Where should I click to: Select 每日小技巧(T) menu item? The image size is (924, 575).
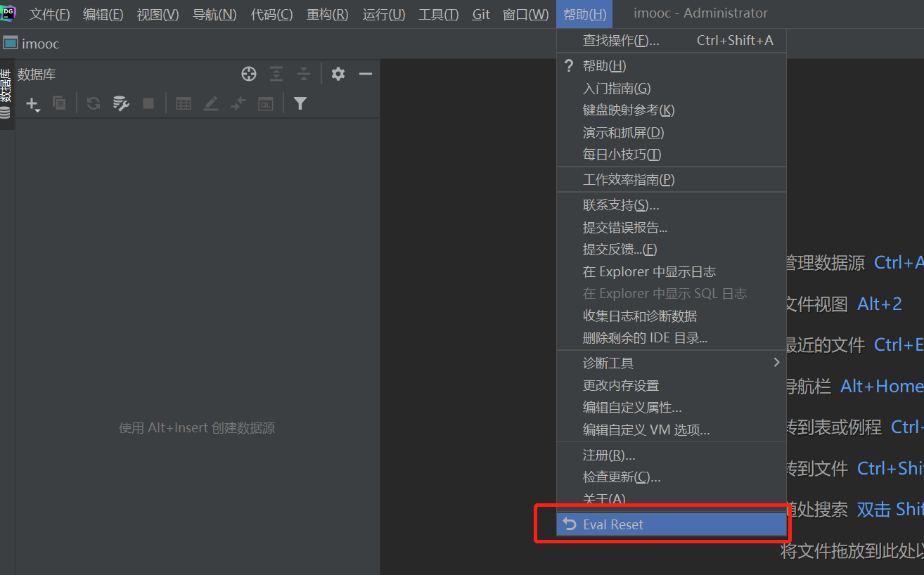pos(672,155)
